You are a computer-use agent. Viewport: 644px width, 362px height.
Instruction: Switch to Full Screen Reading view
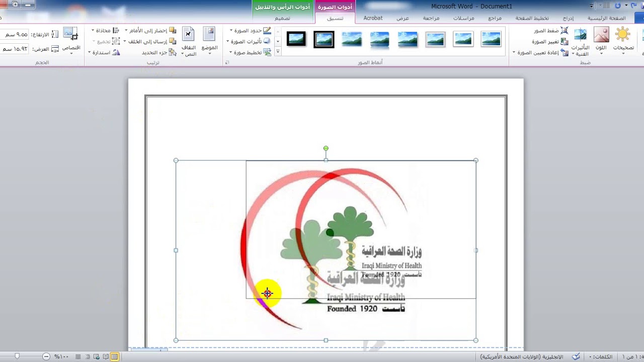[x=105, y=356]
